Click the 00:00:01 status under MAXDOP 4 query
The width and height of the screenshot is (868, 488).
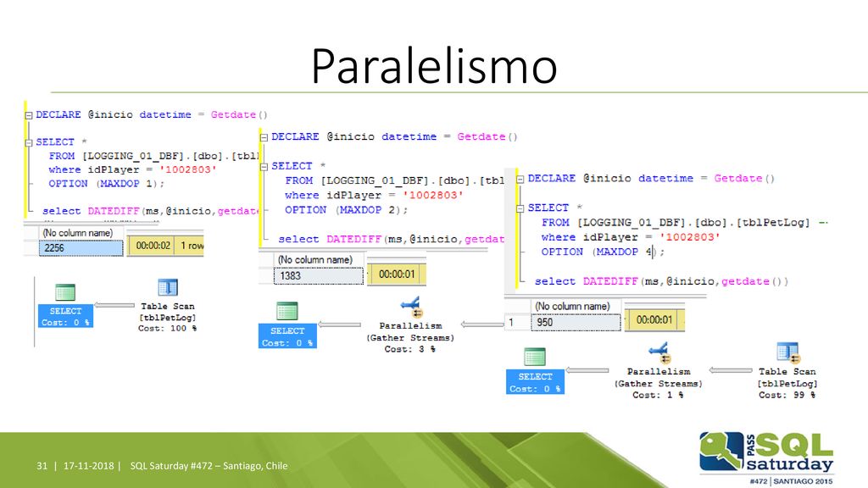[x=654, y=319]
